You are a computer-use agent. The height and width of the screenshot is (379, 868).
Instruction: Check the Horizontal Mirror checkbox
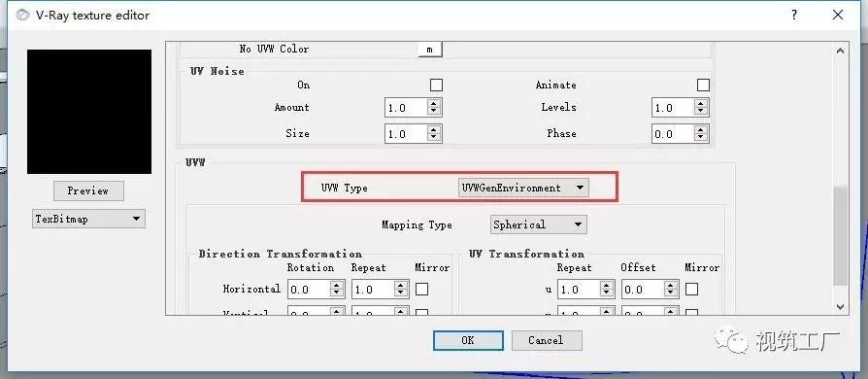click(421, 289)
